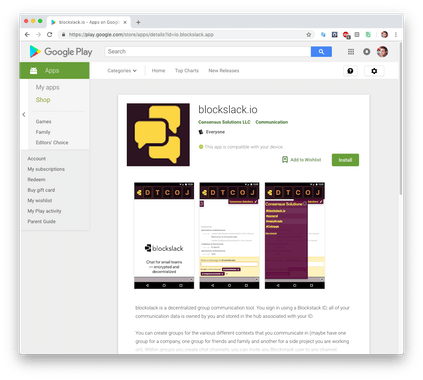Click the browser address bar URL
Image resolution: width=423 pixels, height=380 pixels.
click(141, 34)
